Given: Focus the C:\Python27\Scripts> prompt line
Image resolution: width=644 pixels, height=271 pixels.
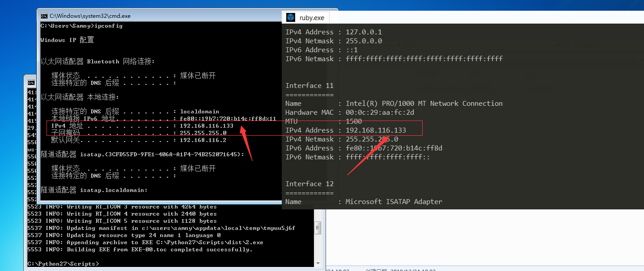Looking at the screenshot, I should pos(63,264).
